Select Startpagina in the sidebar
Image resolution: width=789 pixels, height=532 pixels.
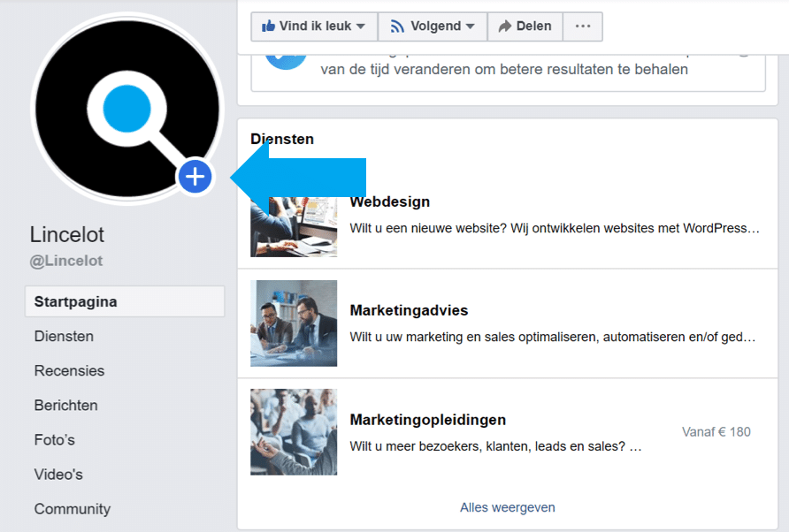pos(125,301)
